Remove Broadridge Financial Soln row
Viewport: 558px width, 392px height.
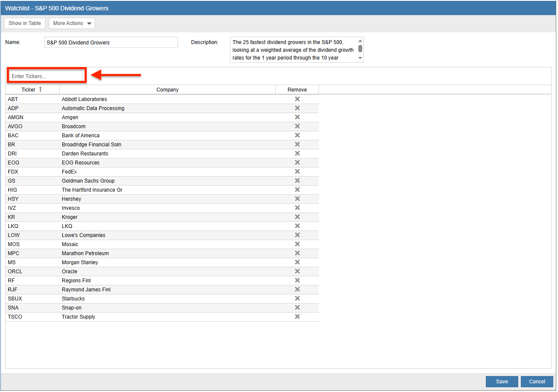tap(297, 144)
